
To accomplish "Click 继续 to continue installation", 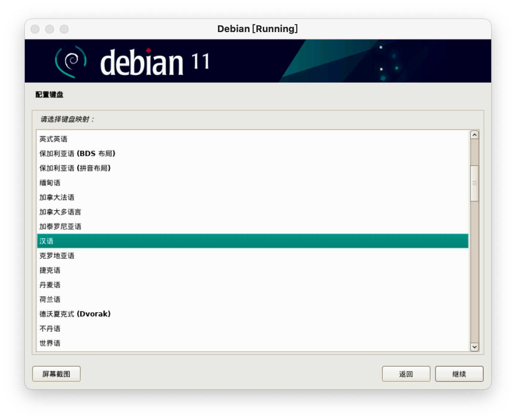I will 459,374.
